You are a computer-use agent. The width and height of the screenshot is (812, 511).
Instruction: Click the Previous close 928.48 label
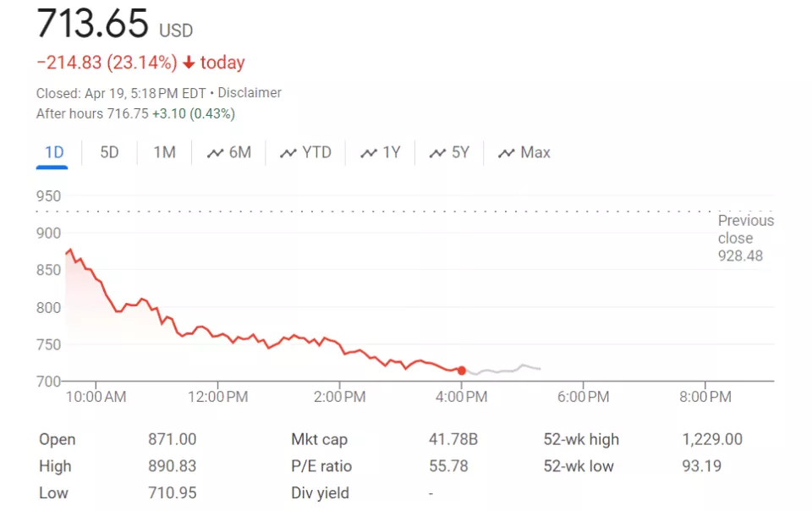[745, 238]
